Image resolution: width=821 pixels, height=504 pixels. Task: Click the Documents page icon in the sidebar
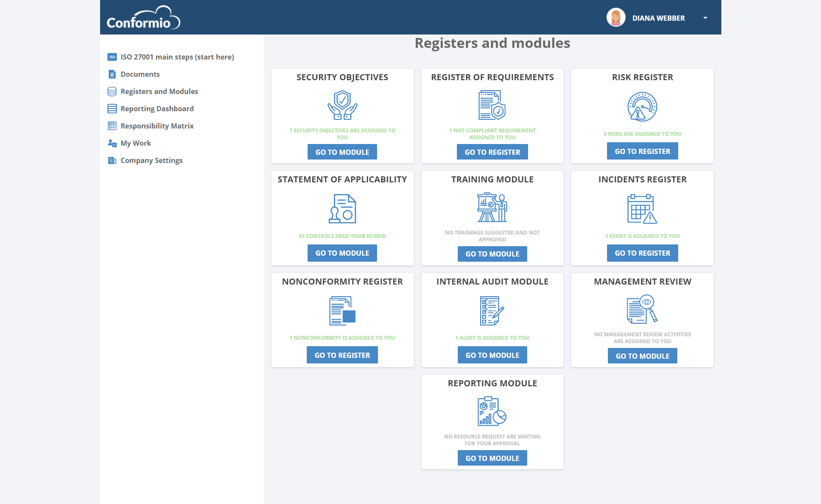pos(112,74)
